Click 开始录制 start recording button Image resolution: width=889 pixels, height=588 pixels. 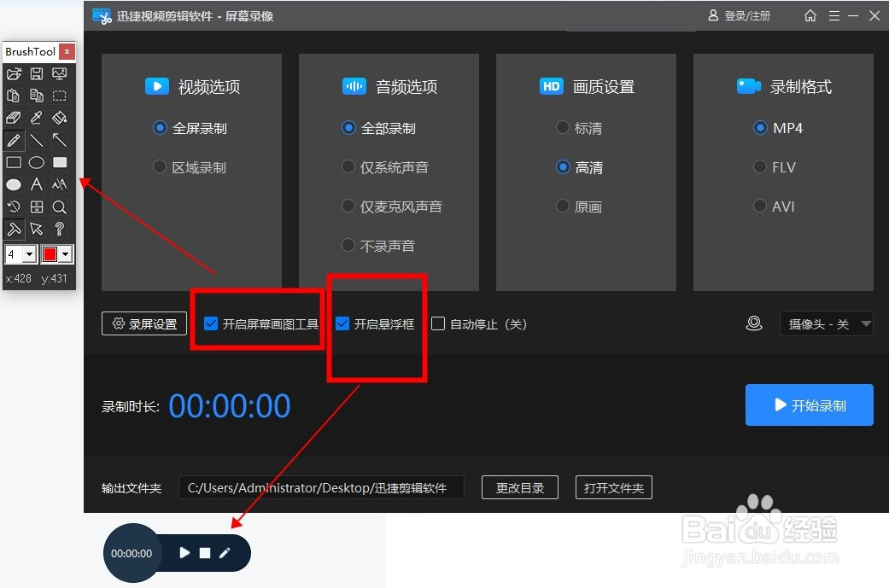coord(809,405)
